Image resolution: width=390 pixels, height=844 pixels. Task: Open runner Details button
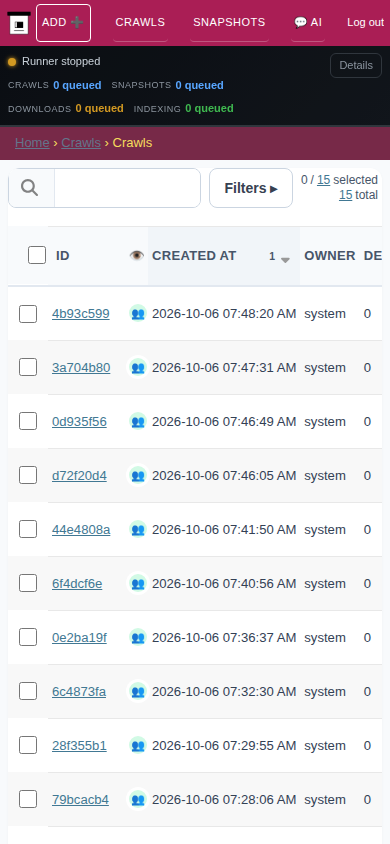[x=356, y=66]
